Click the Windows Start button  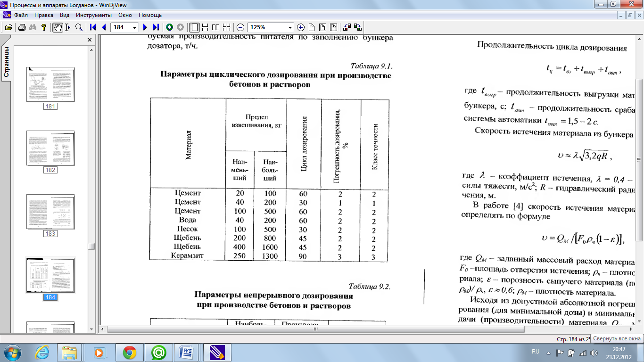pyautogui.click(x=13, y=352)
